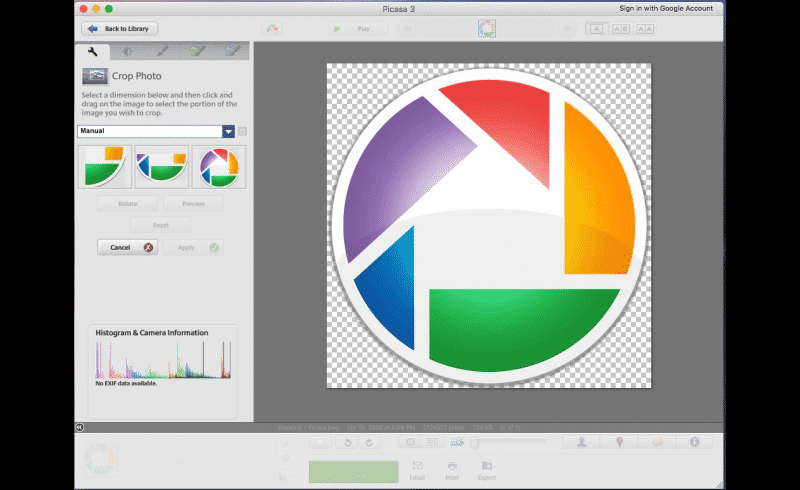Open the add to album dropdown icon
The height and width of the screenshot is (490, 800).
coord(286,476)
